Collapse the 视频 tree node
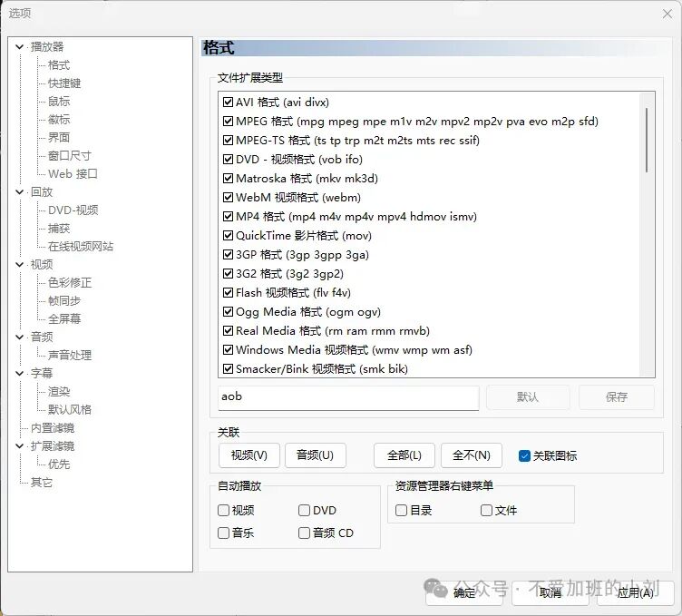Screen dimensions: 682x616 point(19,265)
